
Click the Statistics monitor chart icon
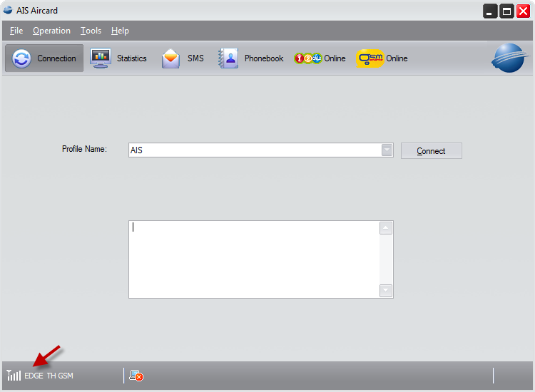click(x=101, y=58)
